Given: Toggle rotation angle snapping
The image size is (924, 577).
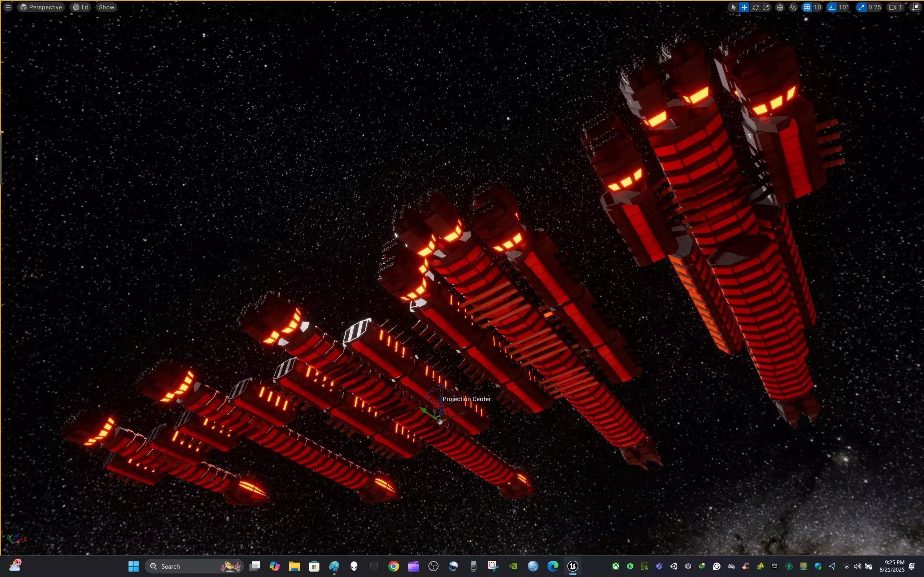Looking at the screenshot, I should (832, 7).
